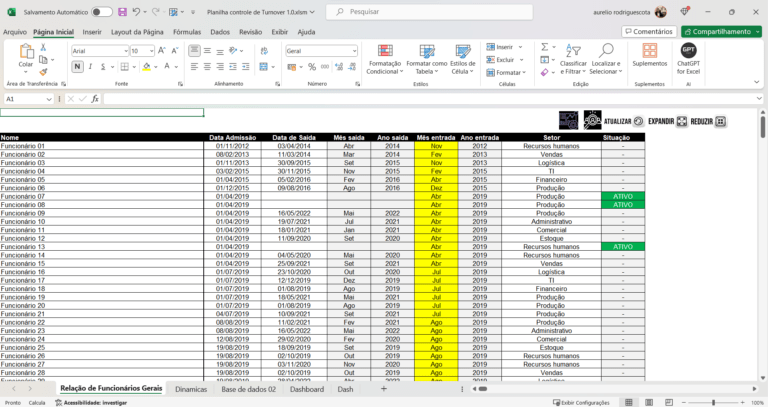Click the Name Box showing A1
This screenshot has width=768, height=407.
pos(28,99)
